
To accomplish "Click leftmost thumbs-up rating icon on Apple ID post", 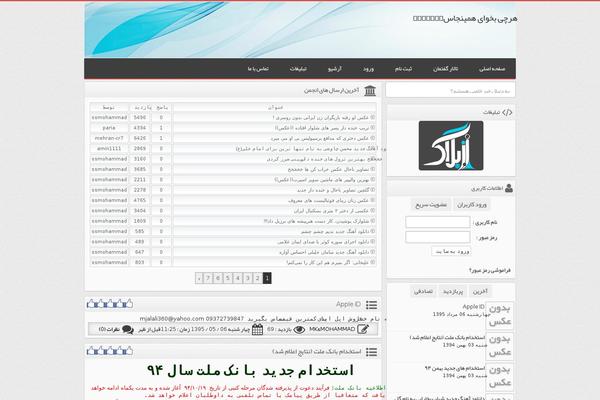I will point(91,304).
